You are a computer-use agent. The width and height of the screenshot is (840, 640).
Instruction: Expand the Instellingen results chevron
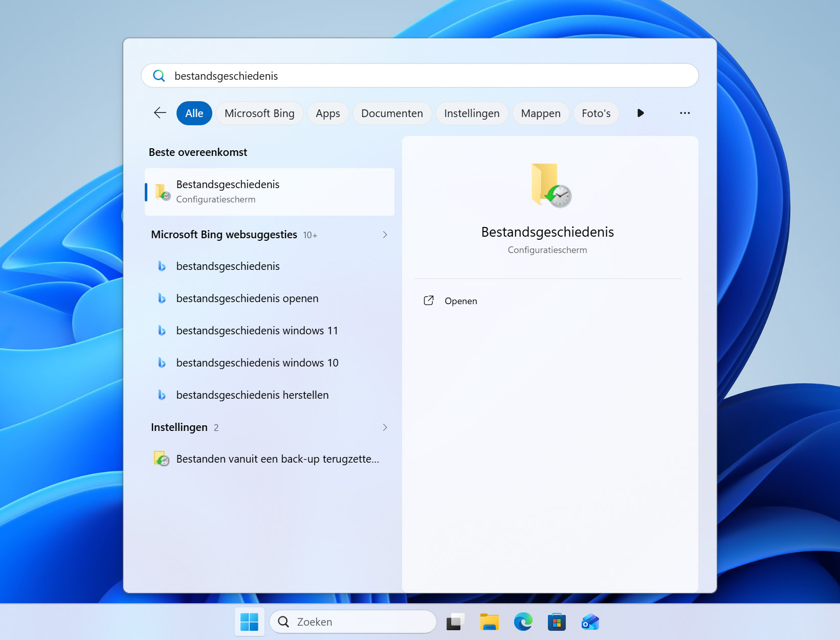pos(385,427)
